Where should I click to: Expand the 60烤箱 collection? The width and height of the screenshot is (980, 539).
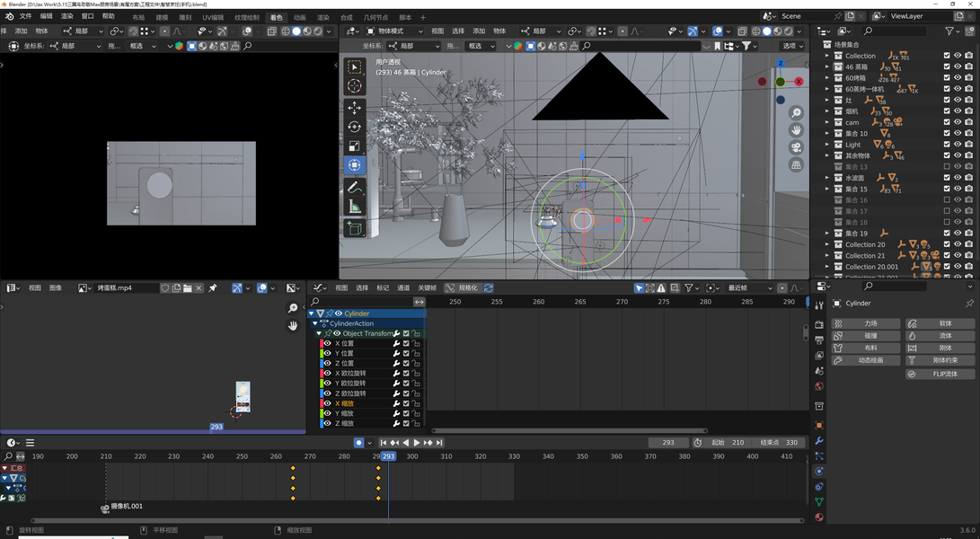[x=827, y=77]
